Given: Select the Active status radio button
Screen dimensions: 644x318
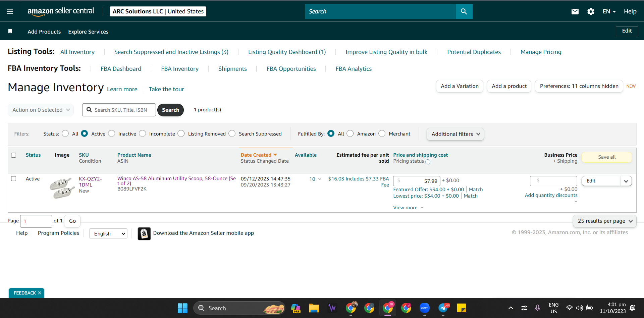Looking at the screenshot, I should [85, 134].
